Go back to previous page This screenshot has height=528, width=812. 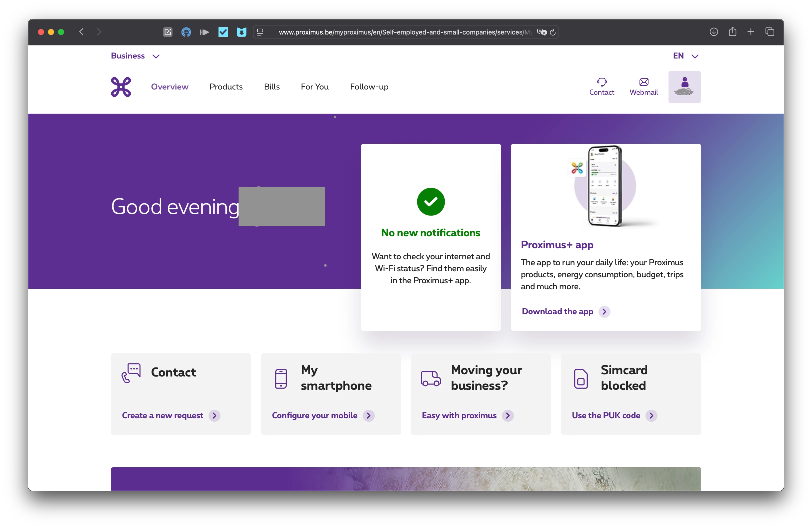tap(81, 32)
